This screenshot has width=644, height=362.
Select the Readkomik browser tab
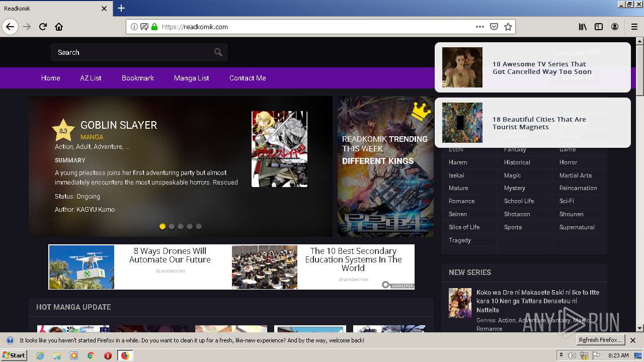tap(55, 9)
